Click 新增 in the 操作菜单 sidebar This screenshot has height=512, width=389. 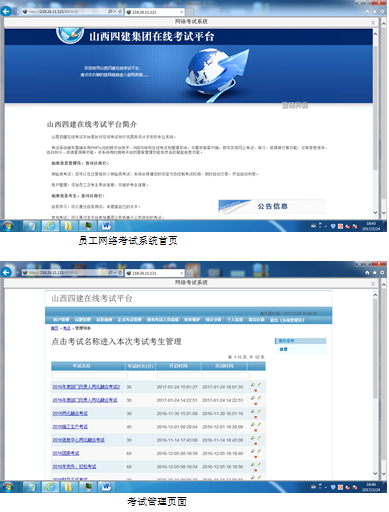283,349
